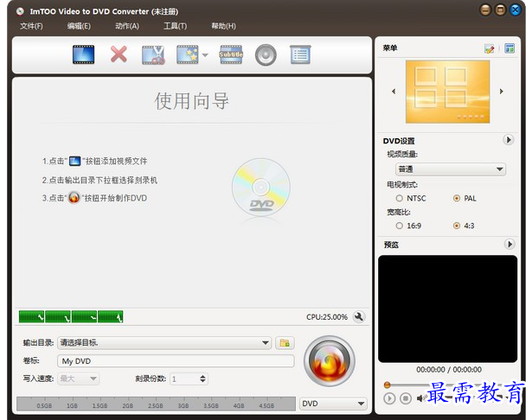532x420 pixels.
Task: Click the app logo icon in title bar
Action: click(20, 11)
